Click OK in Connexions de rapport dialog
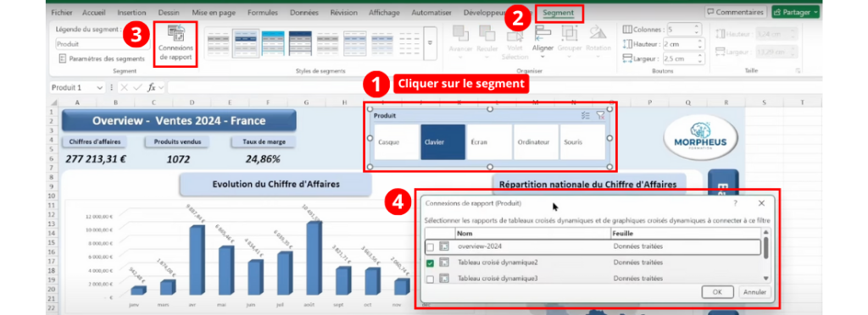This screenshot has width=868, height=315. tap(717, 292)
